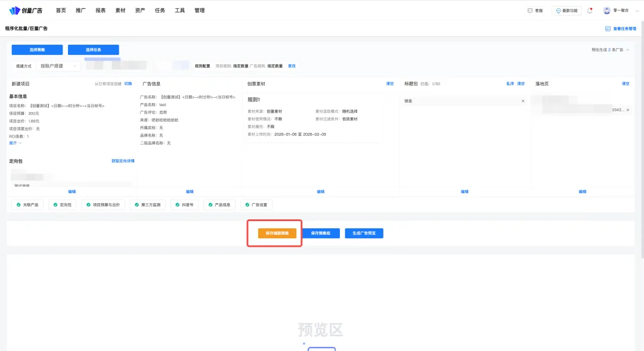Viewport: 644px width, 351px height.
Task: Open the 工具 menu item
Action: coord(179,10)
